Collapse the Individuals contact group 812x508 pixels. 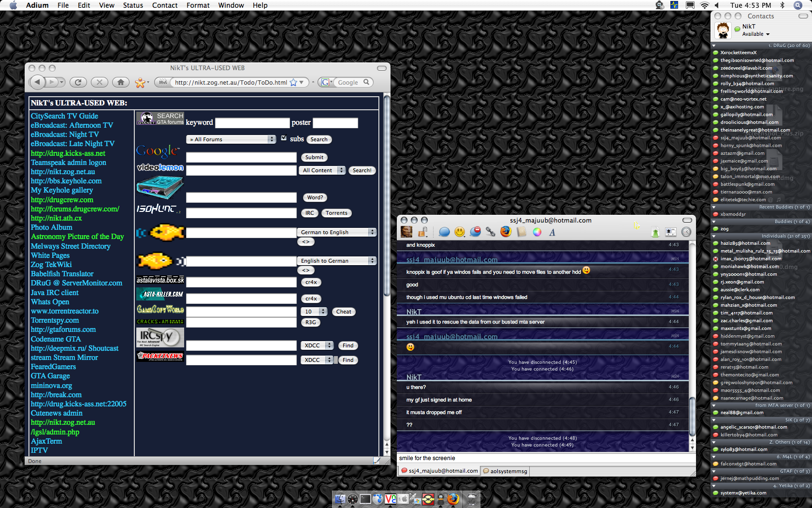(714, 236)
